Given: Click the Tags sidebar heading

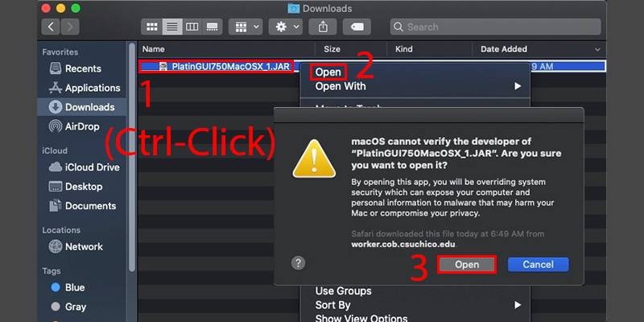Looking at the screenshot, I should [x=52, y=271].
